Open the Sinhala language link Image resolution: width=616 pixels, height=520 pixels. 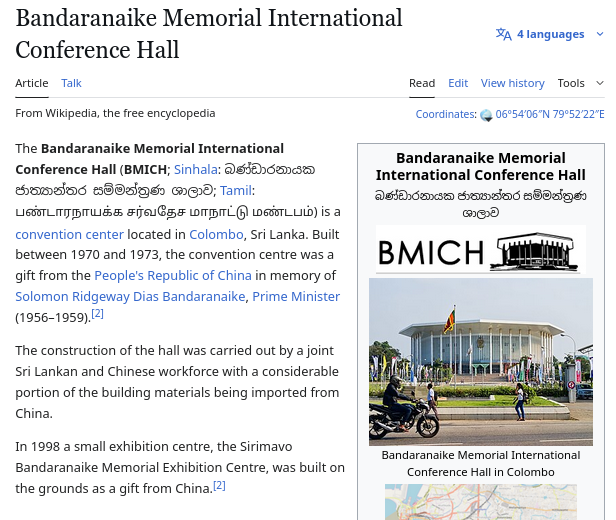[196, 169]
